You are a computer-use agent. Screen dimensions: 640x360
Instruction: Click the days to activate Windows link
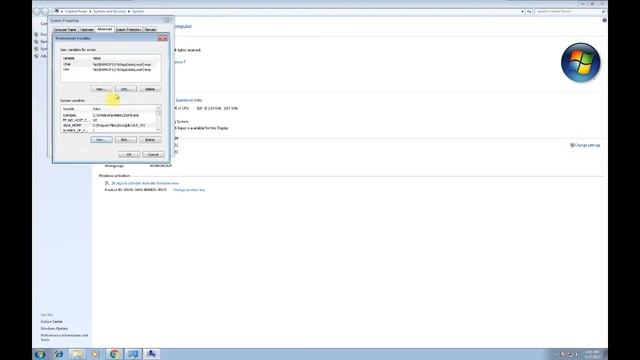point(145,183)
